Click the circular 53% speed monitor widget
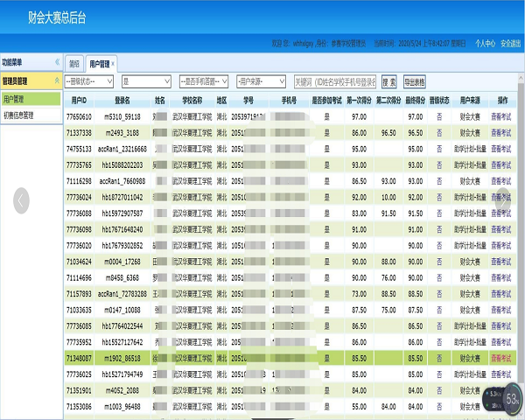 point(512,399)
